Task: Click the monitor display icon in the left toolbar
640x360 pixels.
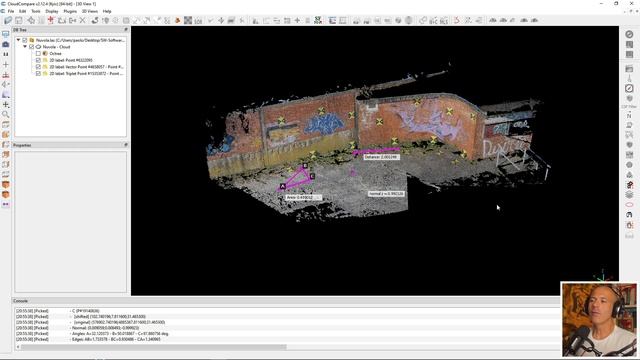Action: coord(5,34)
